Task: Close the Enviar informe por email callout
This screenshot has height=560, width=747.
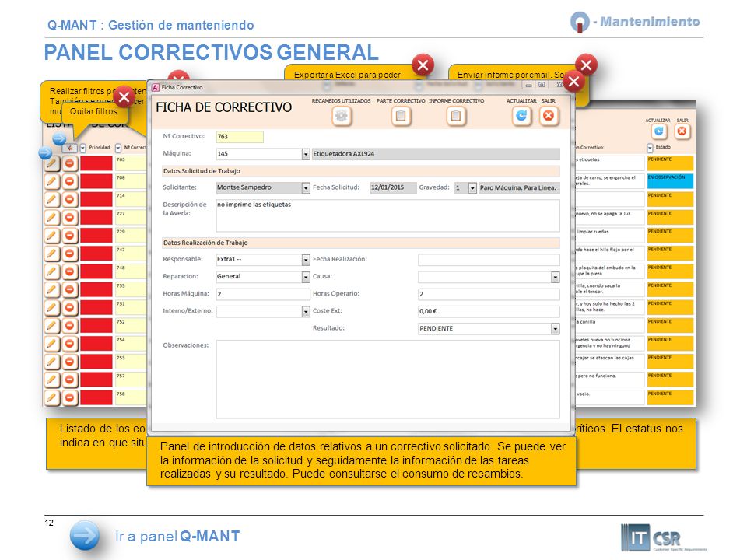Action: (586, 65)
